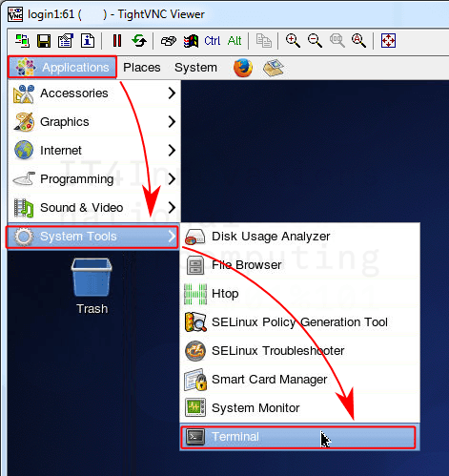Viewport: 449px width, 476px height.
Task: Expand the Accessories submenu arrow
Action: coord(172,93)
